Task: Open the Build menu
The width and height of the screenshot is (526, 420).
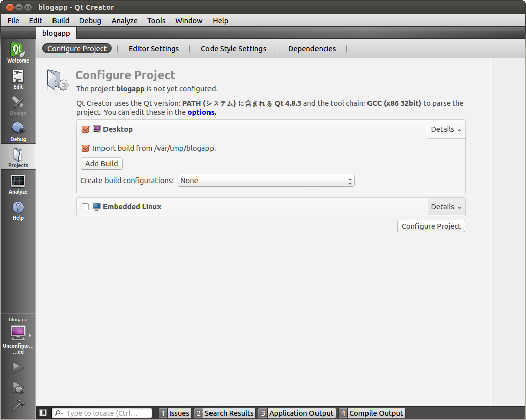Action: coord(61,21)
